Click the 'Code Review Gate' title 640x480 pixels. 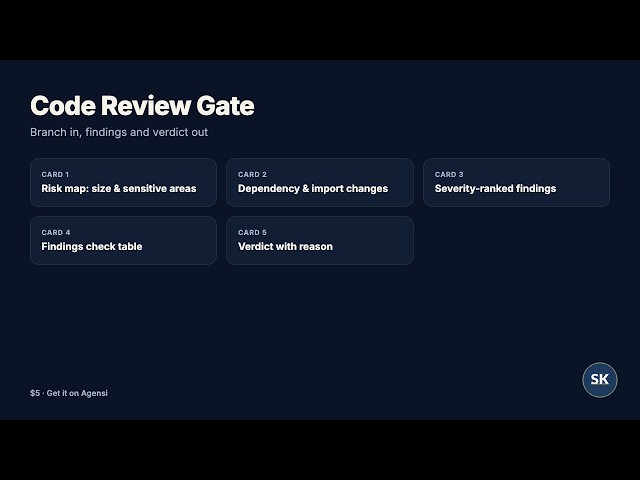142,106
